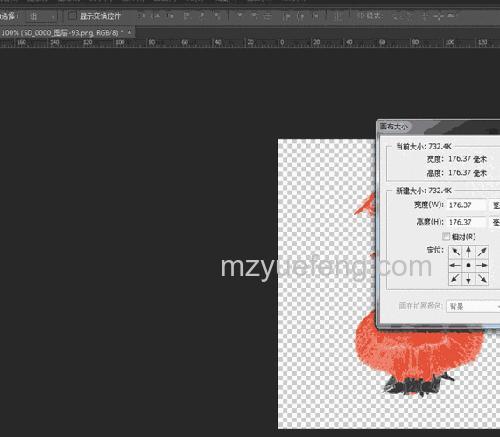Click the 宽度(W) width input field
500x437 pixels.
coord(466,205)
